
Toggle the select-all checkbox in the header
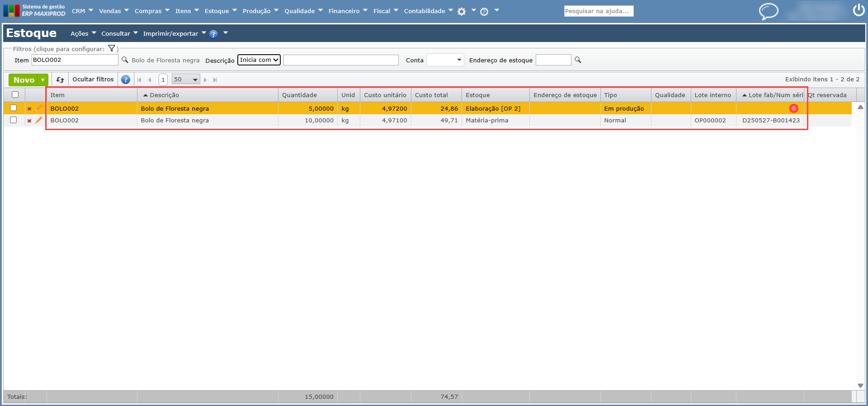(x=15, y=95)
